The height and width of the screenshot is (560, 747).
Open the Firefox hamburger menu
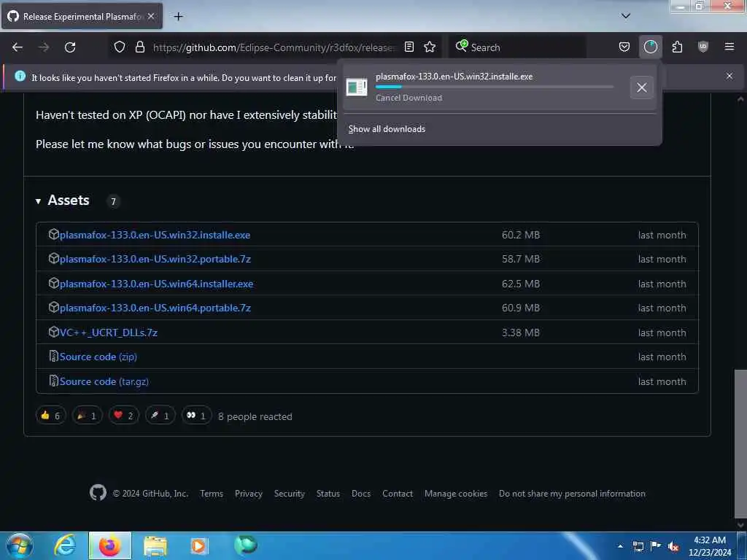tap(729, 47)
